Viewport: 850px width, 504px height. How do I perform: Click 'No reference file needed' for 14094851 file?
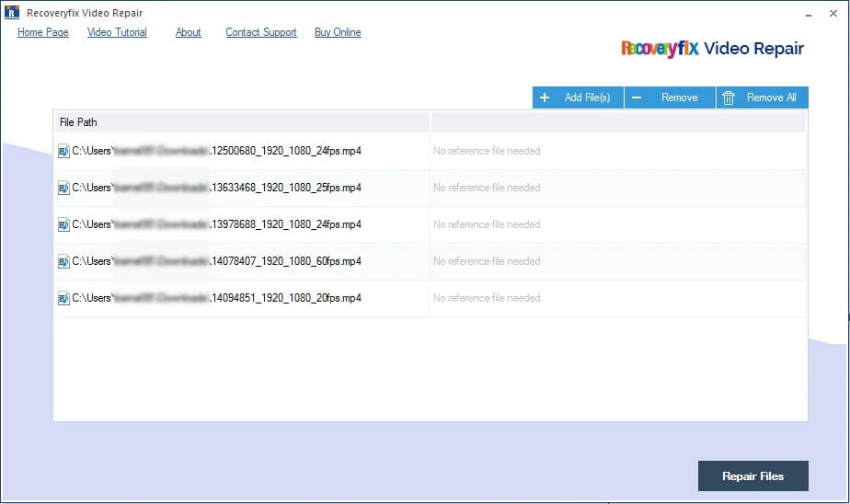point(487,298)
